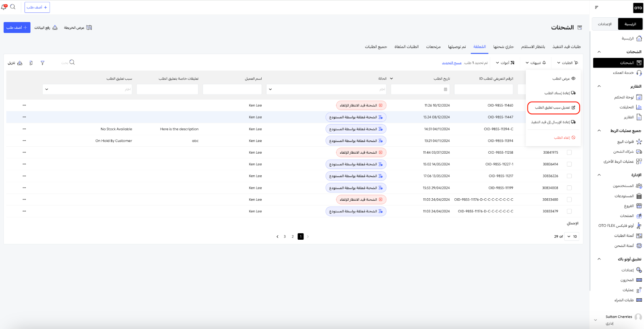644x329 pixels.
Task: Choose cancel order (إلغاء الطلب) from menu
Action: 564,138
